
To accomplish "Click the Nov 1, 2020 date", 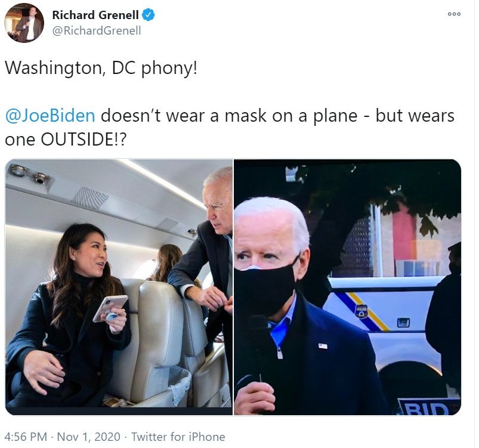I will pyautogui.click(x=89, y=437).
